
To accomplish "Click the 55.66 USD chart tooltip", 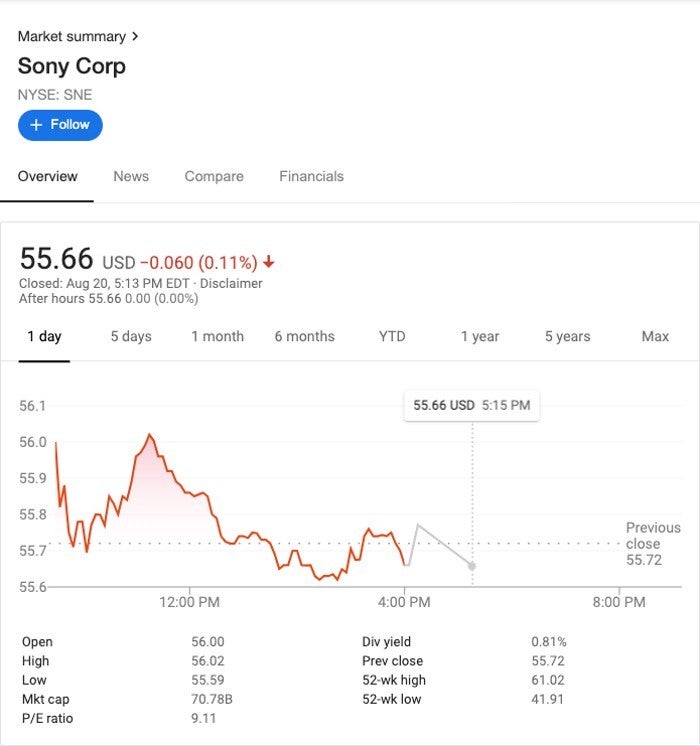I will tap(471, 405).
